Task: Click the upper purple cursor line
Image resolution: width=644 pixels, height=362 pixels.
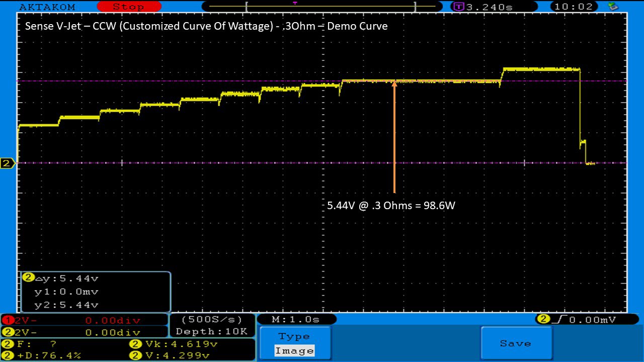Action: pyautogui.click(x=201, y=80)
